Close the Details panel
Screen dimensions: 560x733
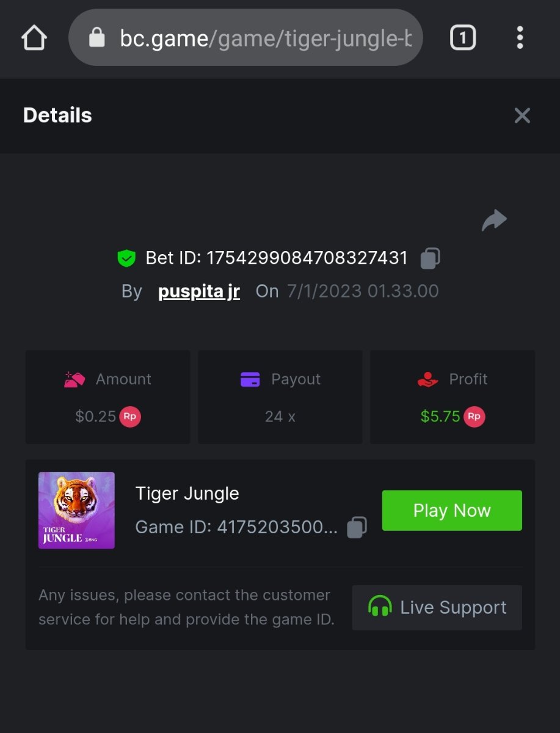click(x=522, y=115)
